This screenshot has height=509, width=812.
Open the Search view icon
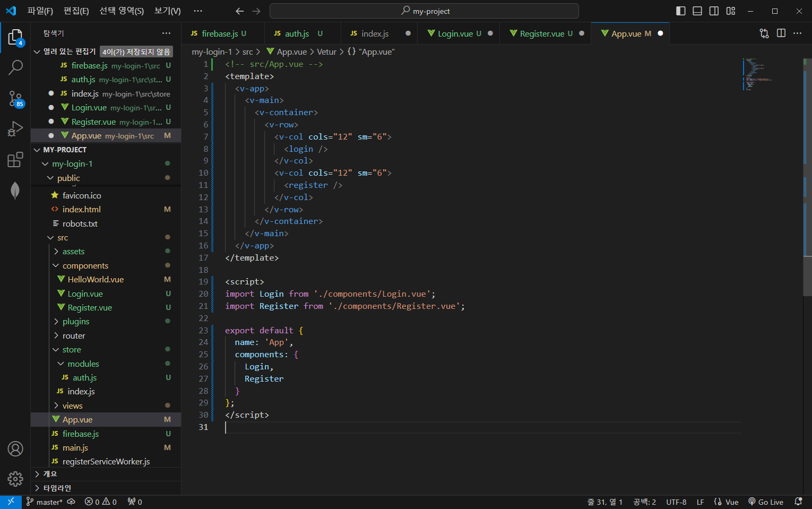15,67
